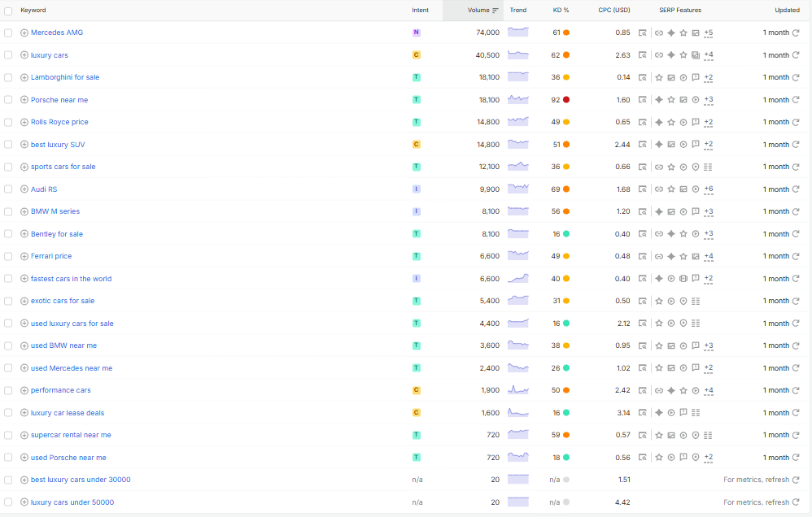812x517 pixels.
Task: Sort by the CPC (USD) column header
Action: click(614, 11)
